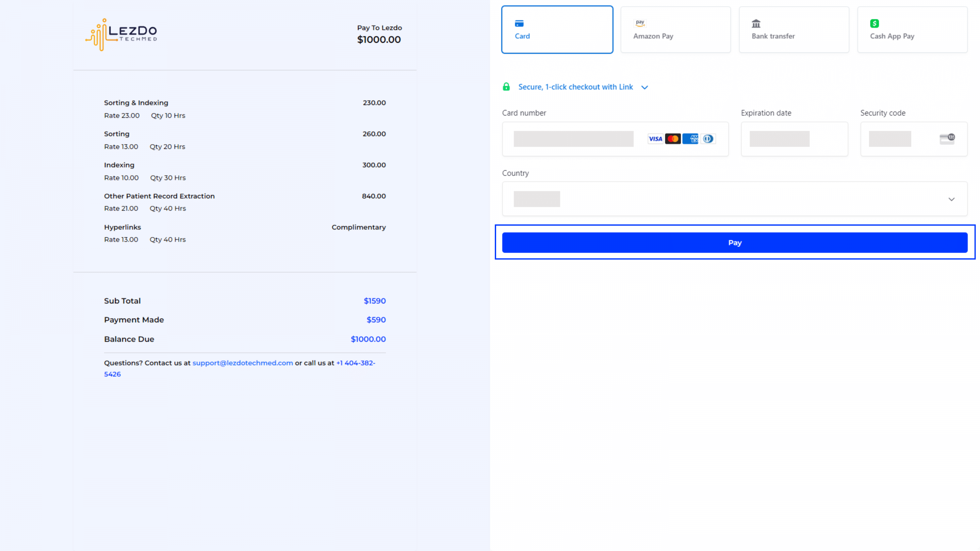This screenshot has width=980, height=551.
Task: Click the 840.00 amount
Action: (374, 196)
